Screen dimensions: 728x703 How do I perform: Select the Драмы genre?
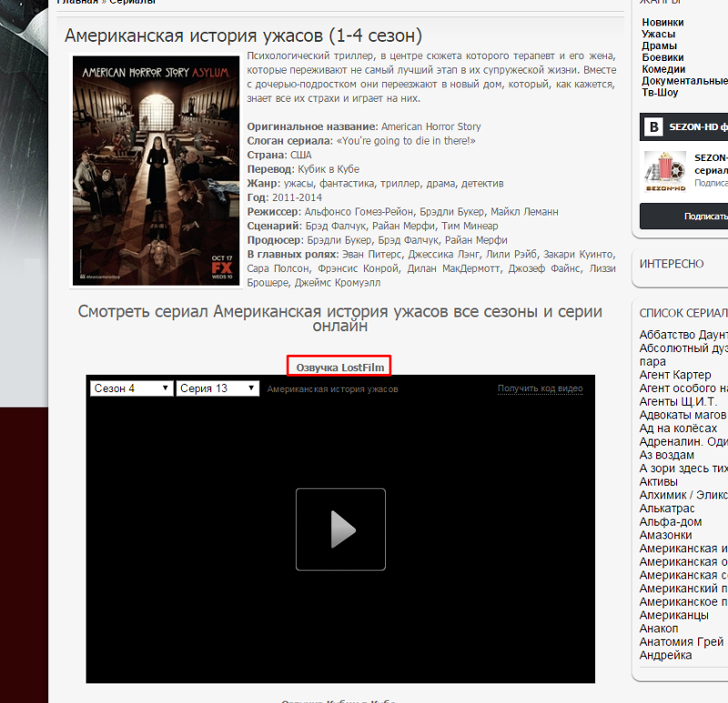[659, 45]
